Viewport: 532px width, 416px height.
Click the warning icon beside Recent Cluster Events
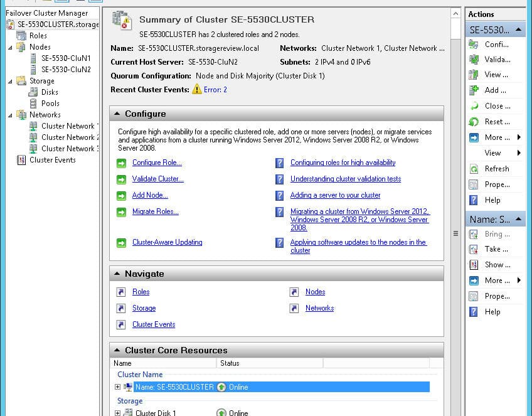coord(197,89)
